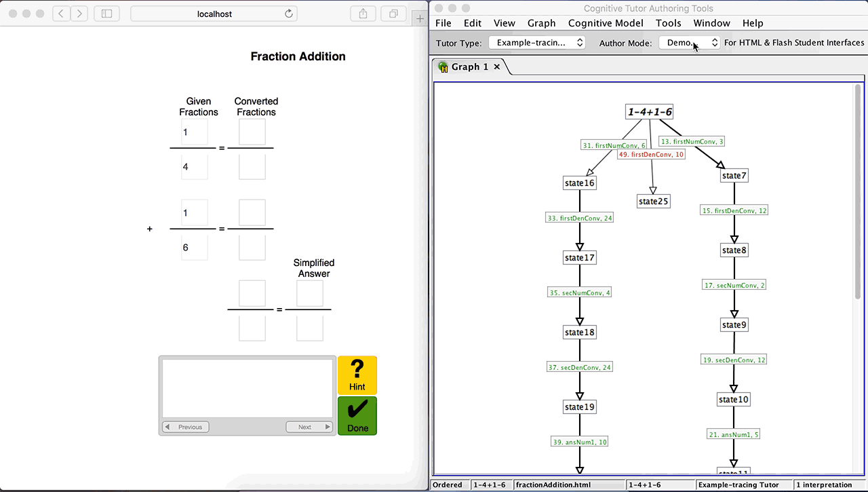868x492 pixels.
Task: Open the Graph menu
Action: (541, 23)
